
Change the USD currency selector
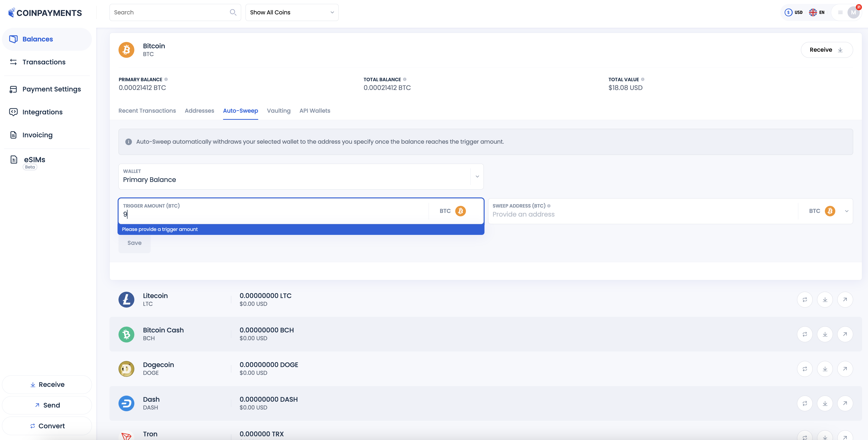pos(794,12)
